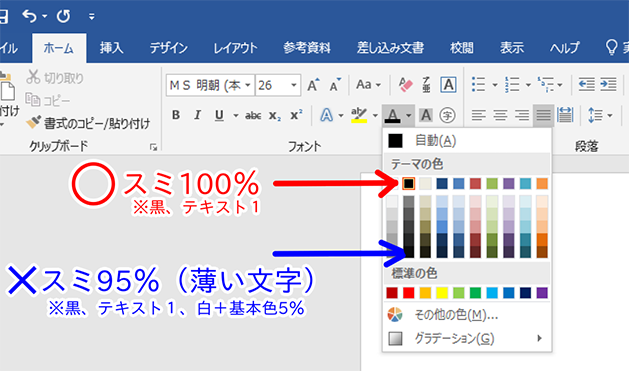The height and width of the screenshot is (371, 629).
Task: Click the Redo repeat icon
Action: pos(63,16)
